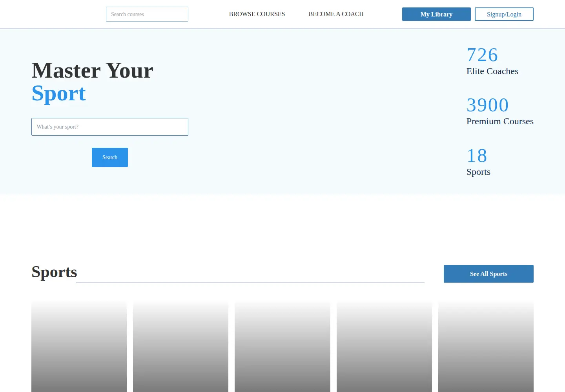Click the blue Search button
Viewport: 565px width, 392px height.
(x=110, y=157)
